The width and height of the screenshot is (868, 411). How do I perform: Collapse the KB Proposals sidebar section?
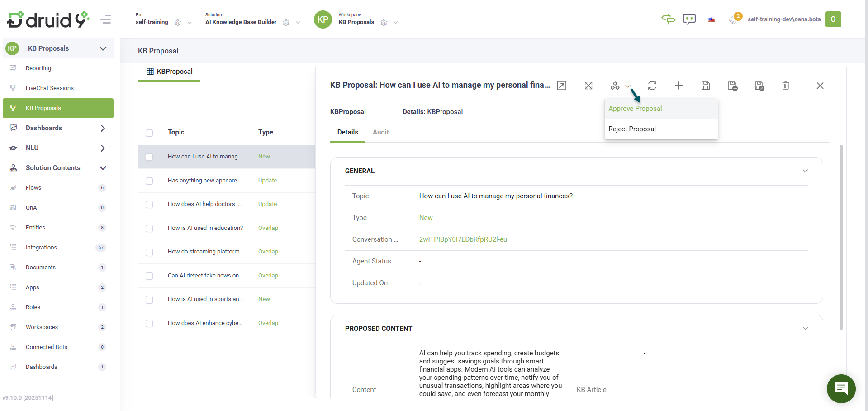(x=103, y=48)
